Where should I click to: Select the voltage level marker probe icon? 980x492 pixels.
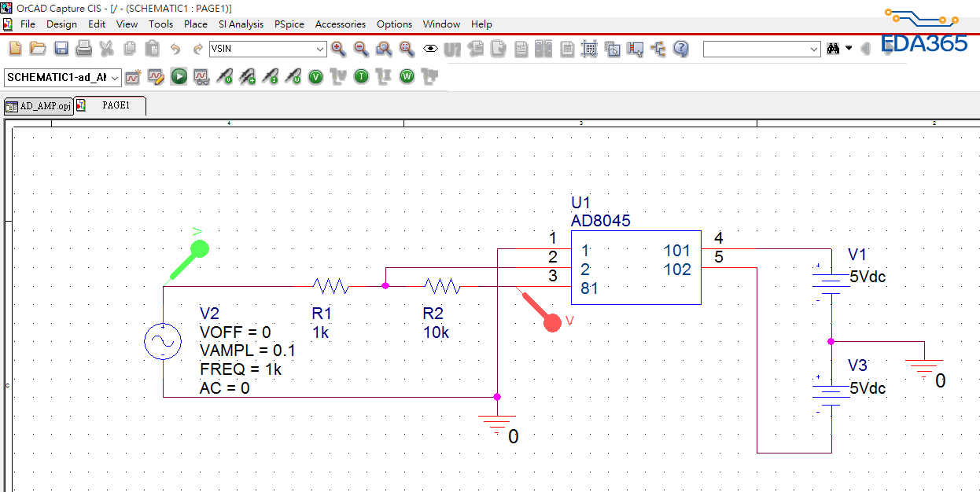[225, 77]
